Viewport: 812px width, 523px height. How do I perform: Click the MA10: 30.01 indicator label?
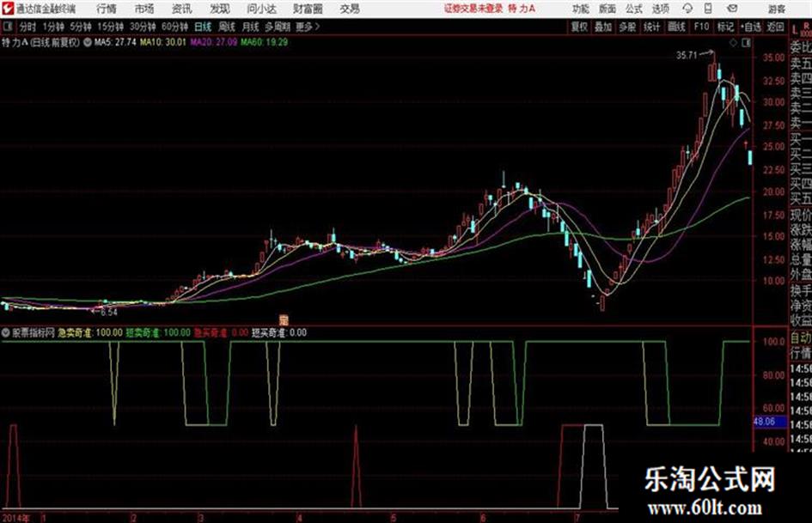click(x=162, y=42)
